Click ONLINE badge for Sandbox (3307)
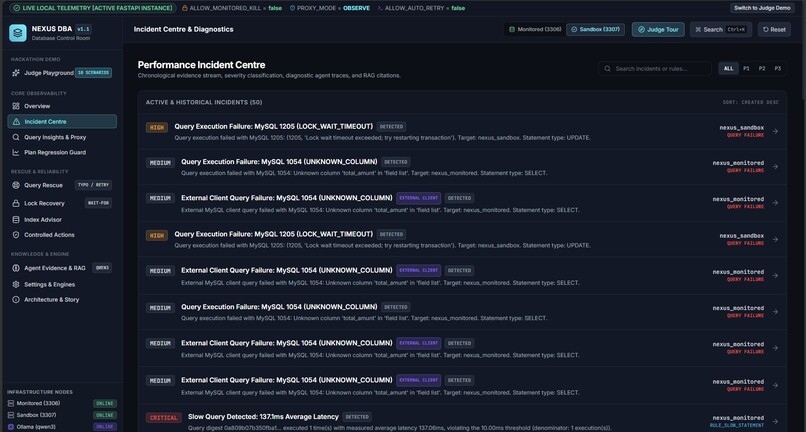Screen dimensions: 806x432 coord(104,415)
